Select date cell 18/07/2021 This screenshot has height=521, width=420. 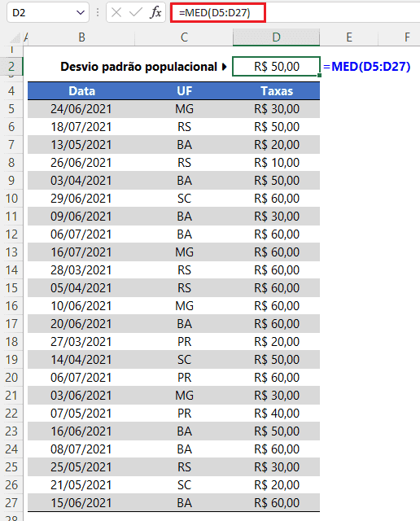[x=81, y=127]
